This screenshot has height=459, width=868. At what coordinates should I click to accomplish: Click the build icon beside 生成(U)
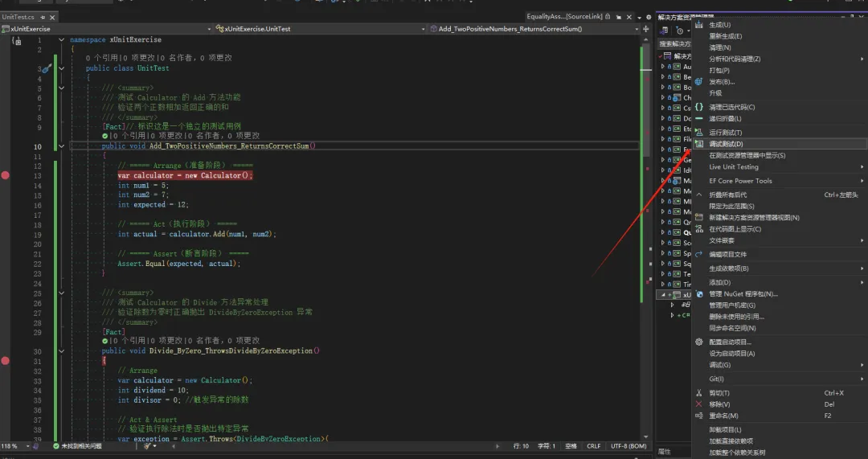point(699,24)
